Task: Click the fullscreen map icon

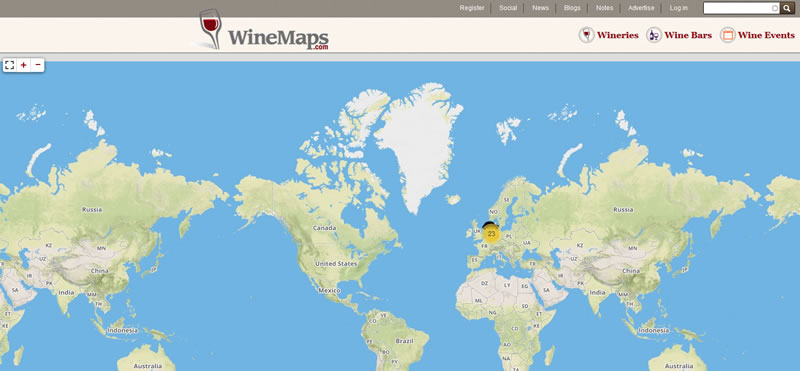Action: (9, 65)
